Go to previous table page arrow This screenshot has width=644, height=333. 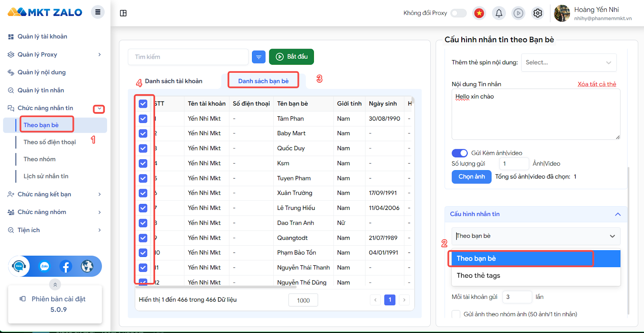[x=375, y=300]
